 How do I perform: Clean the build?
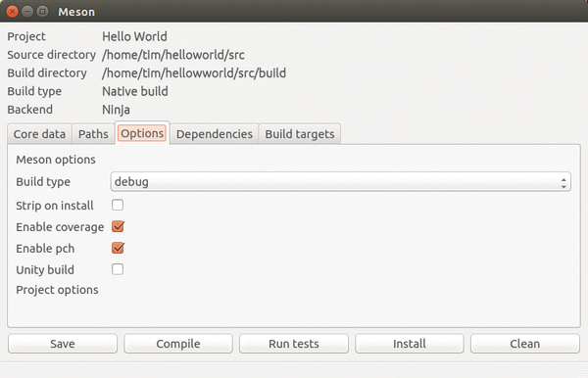525,344
